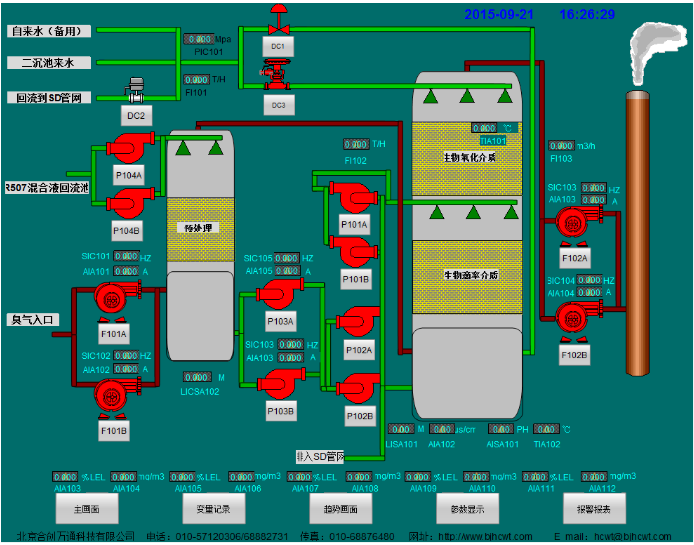Open the DC3 valve label button
This screenshot has height=545, width=694.
[x=279, y=105]
